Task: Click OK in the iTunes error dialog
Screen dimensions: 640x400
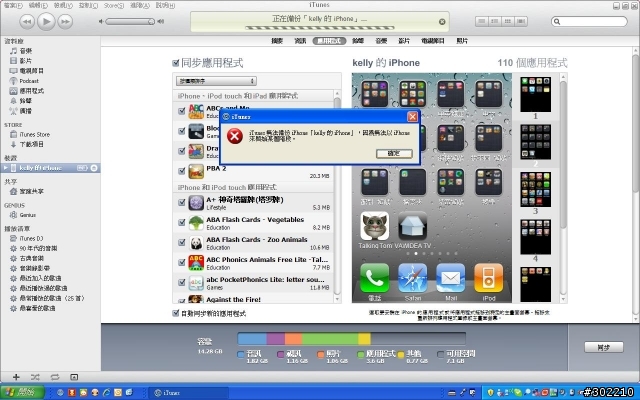Action: 394,153
